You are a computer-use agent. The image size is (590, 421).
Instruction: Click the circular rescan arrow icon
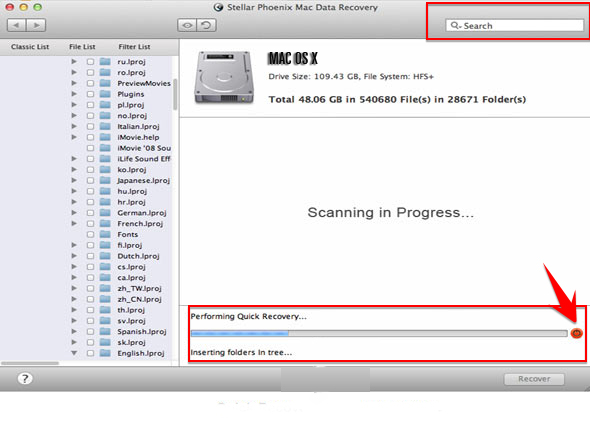point(206,25)
